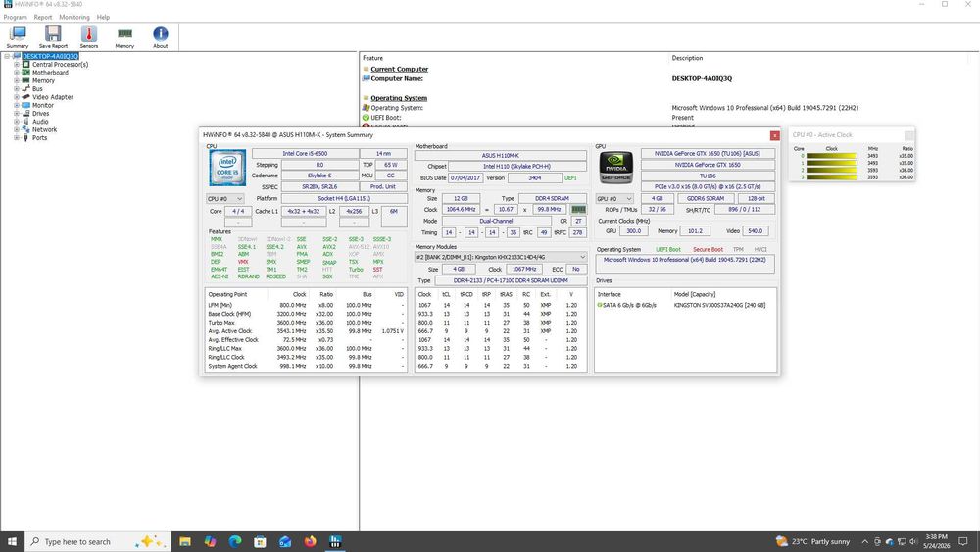Click the Intel Core i5 logo
The width and height of the screenshot is (980, 552).
click(x=227, y=168)
